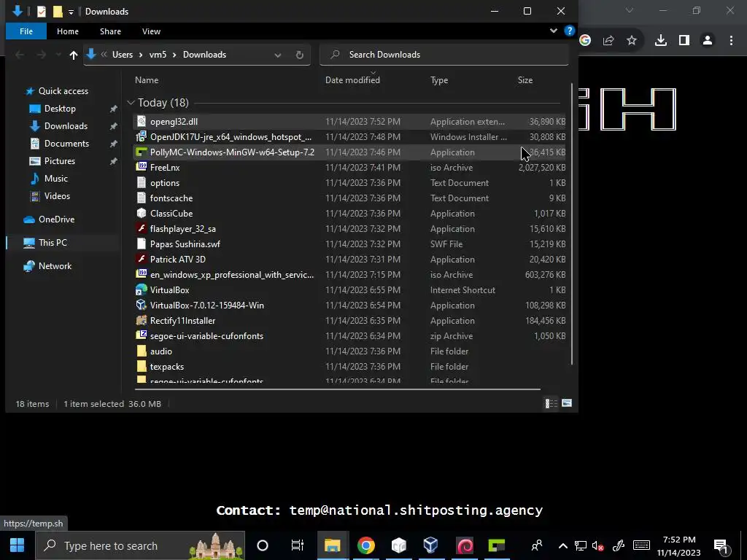Open Explorer help question mark icon

point(569,31)
